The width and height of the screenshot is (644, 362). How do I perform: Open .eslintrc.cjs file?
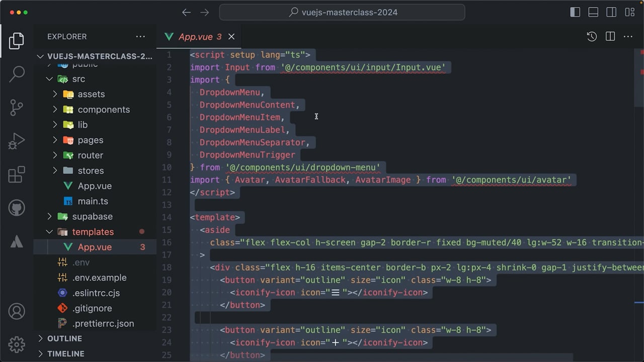pyautogui.click(x=95, y=293)
